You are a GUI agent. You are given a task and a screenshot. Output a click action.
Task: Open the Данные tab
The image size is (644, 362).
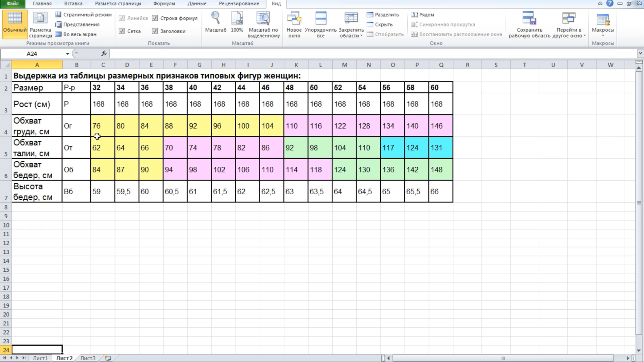pos(197,4)
